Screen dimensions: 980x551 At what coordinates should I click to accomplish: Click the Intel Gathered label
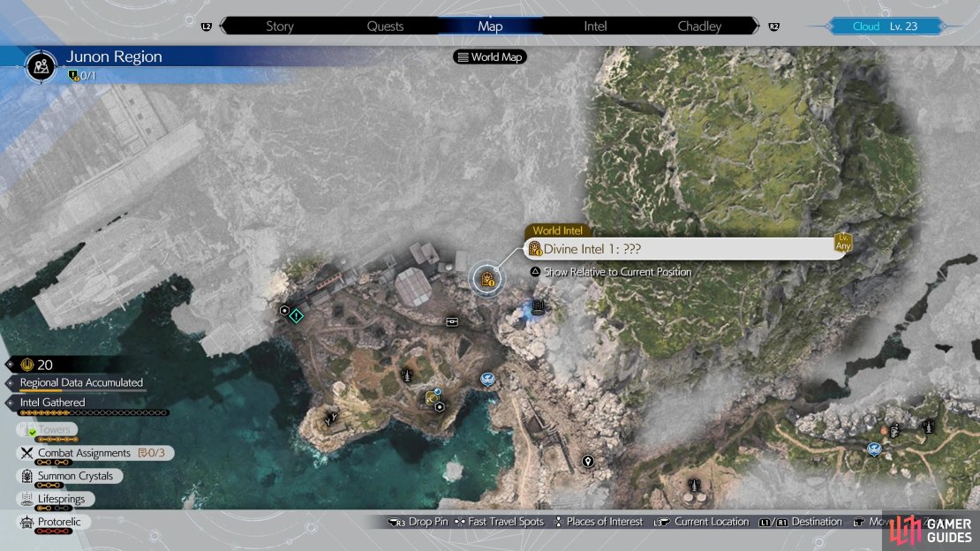coord(52,402)
